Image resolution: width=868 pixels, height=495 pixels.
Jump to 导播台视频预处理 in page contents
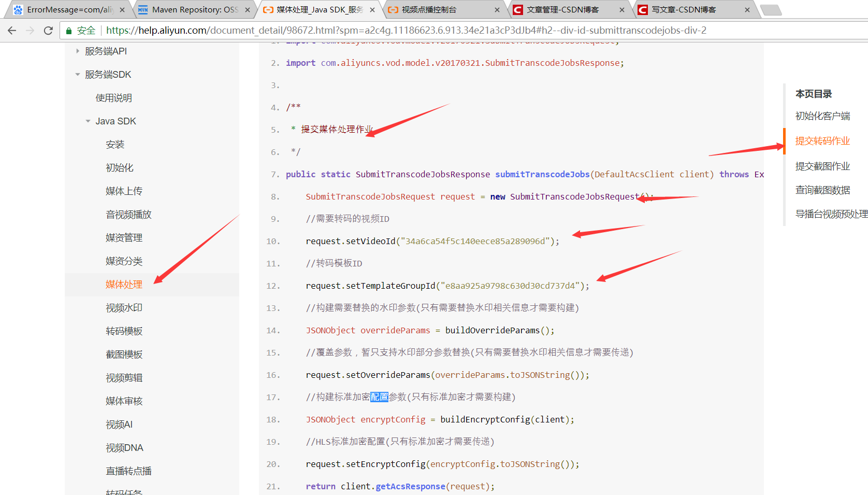831,214
